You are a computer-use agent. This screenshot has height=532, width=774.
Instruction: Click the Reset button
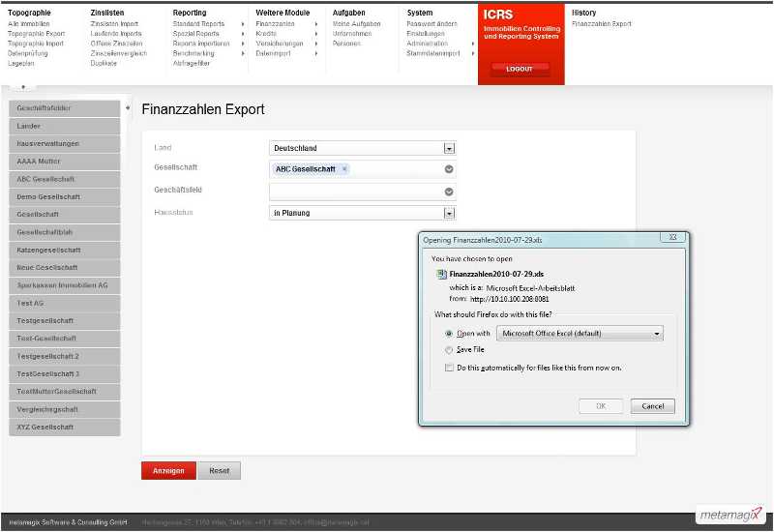[x=220, y=471]
